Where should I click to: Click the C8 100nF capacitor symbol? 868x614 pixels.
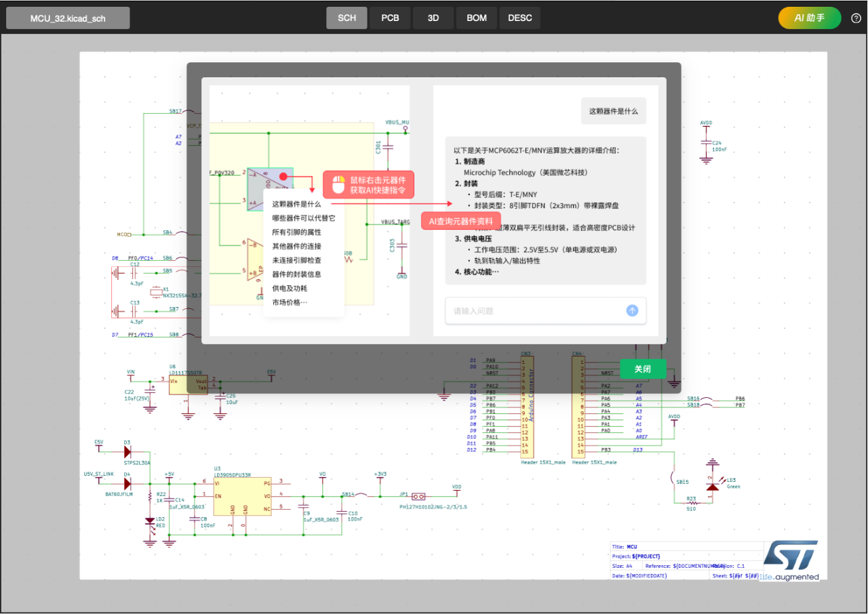tap(195, 518)
